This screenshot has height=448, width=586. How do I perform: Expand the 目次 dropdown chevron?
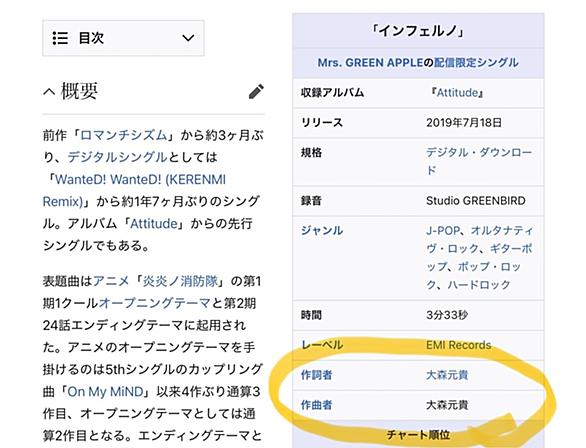click(x=188, y=38)
